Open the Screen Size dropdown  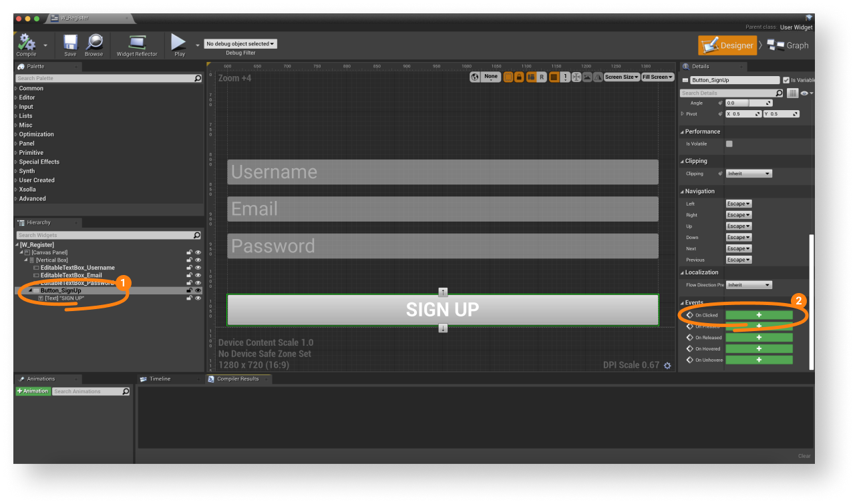click(x=621, y=77)
